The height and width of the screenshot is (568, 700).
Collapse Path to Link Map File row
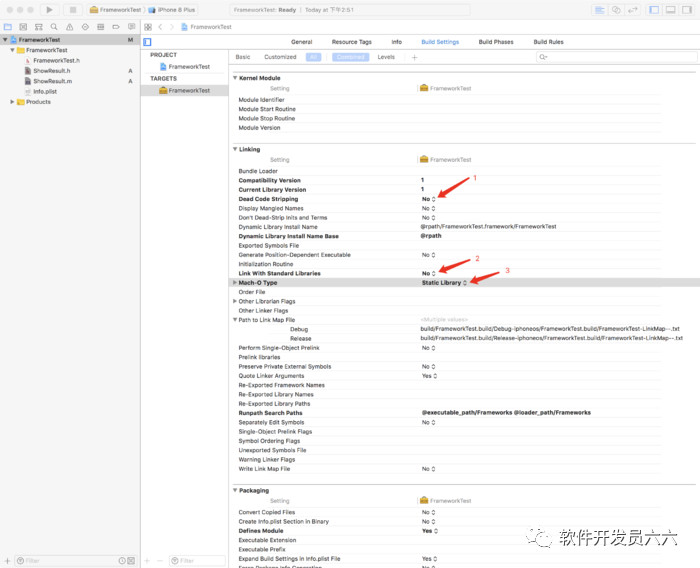[x=235, y=320]
